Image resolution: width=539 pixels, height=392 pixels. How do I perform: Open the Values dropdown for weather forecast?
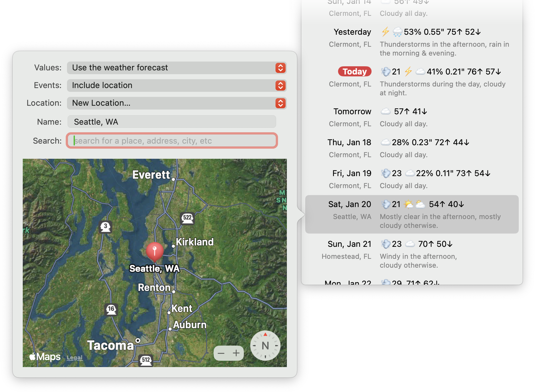point(177,68)
